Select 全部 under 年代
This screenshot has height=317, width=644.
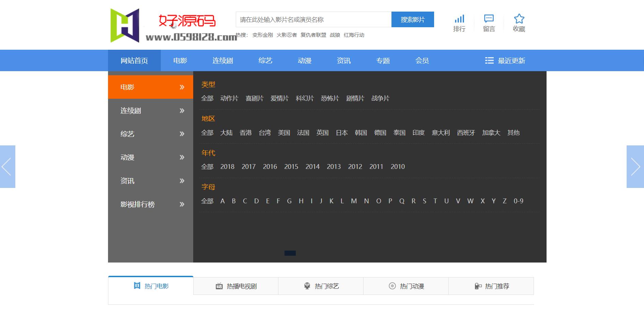tap(207, 167)
